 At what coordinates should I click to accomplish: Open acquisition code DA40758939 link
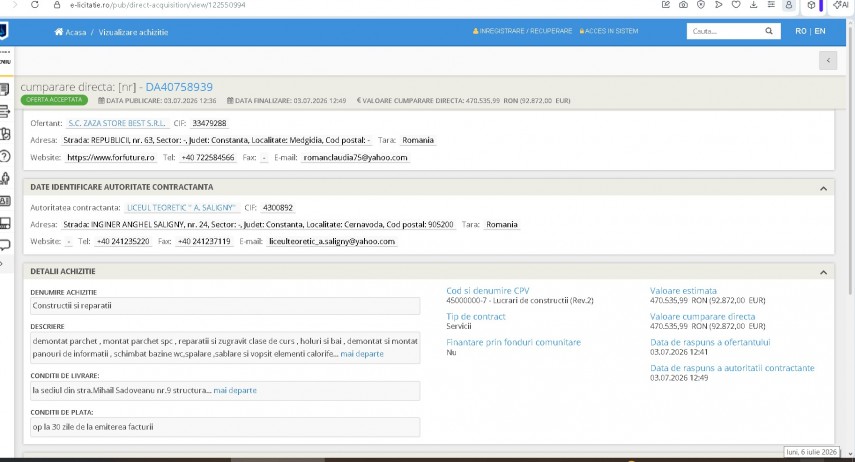[x=179, y=87]
